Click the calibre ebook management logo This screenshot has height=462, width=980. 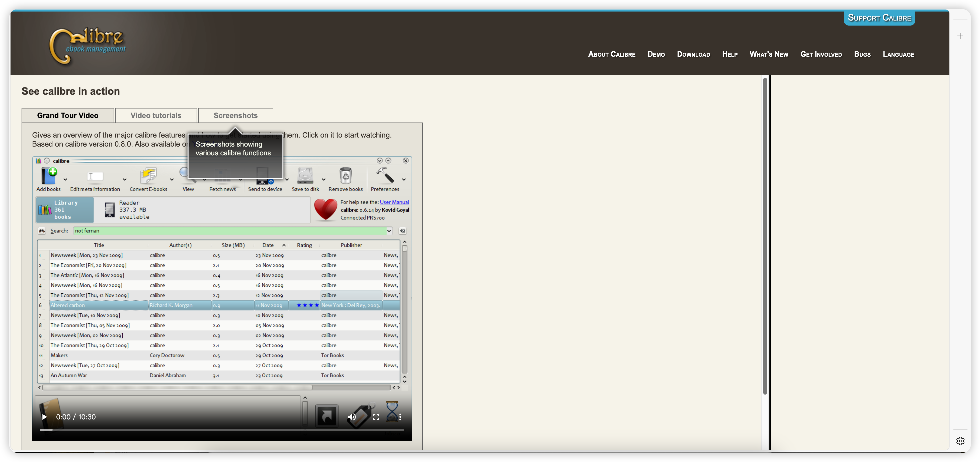click(88, 46)
